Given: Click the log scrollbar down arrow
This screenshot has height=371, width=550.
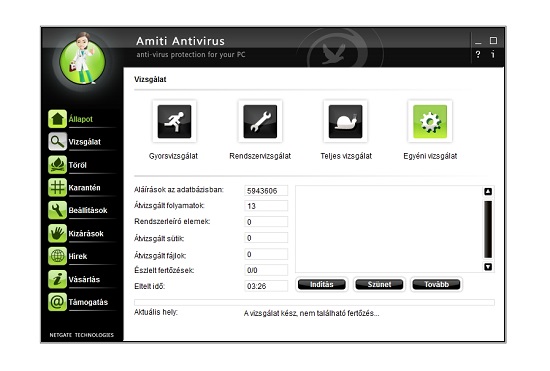Looking at the screenshot, I should tap(488, 267).
